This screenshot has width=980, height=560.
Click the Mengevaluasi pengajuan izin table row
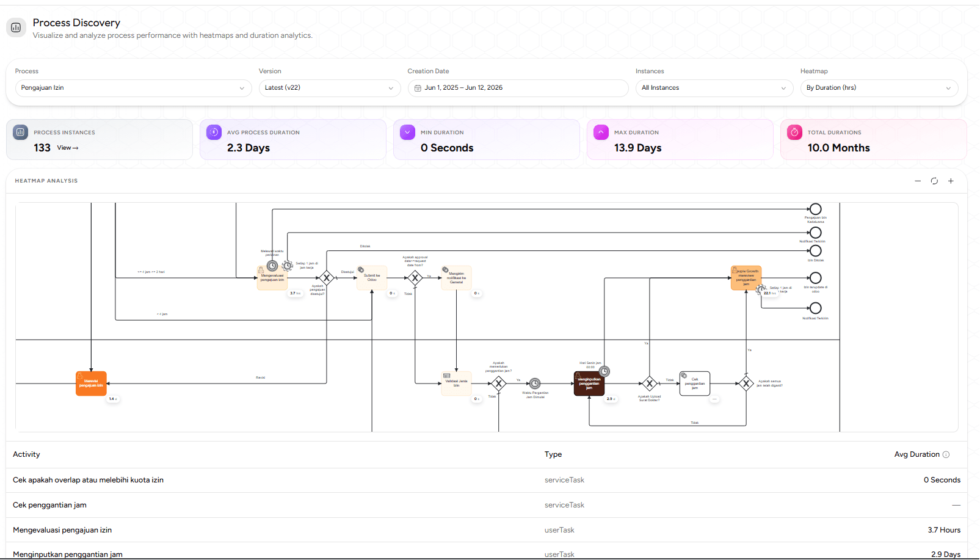[x=487, y=530]
